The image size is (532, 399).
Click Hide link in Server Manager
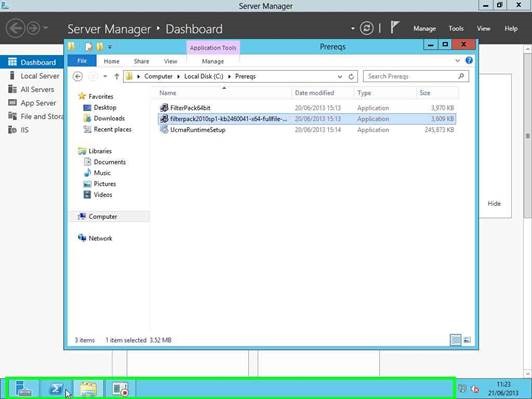pos(494,204)
